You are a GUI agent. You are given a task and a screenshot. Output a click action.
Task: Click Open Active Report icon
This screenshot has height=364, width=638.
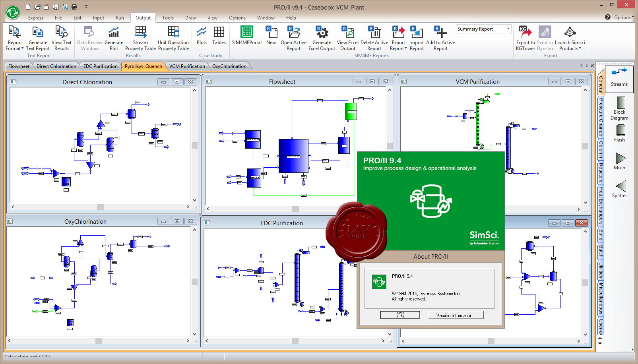coord(293,38)
